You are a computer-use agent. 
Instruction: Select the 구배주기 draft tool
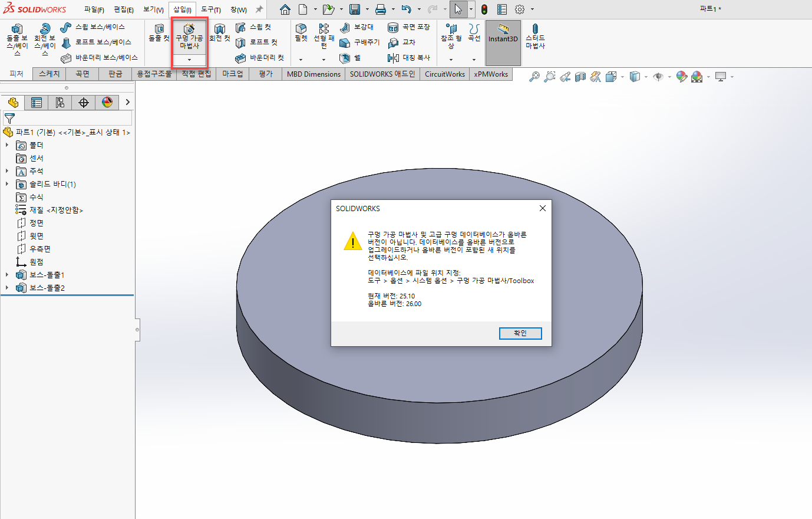coord(360,42)
